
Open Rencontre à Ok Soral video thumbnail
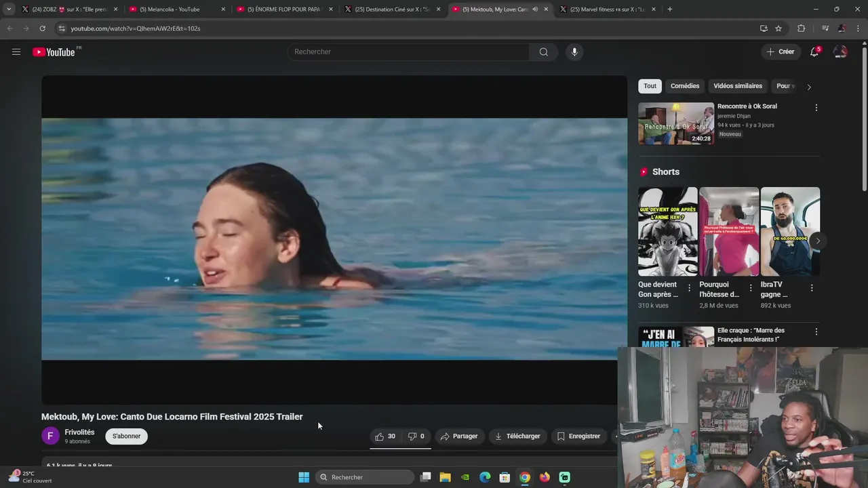click(676, 123)
